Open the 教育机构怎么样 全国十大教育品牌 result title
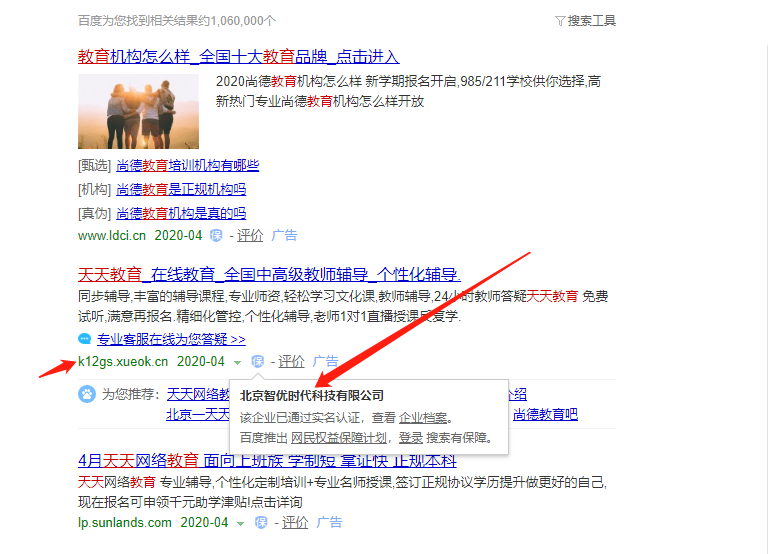Screen dimensions: 771x554 tap(238, 57)
